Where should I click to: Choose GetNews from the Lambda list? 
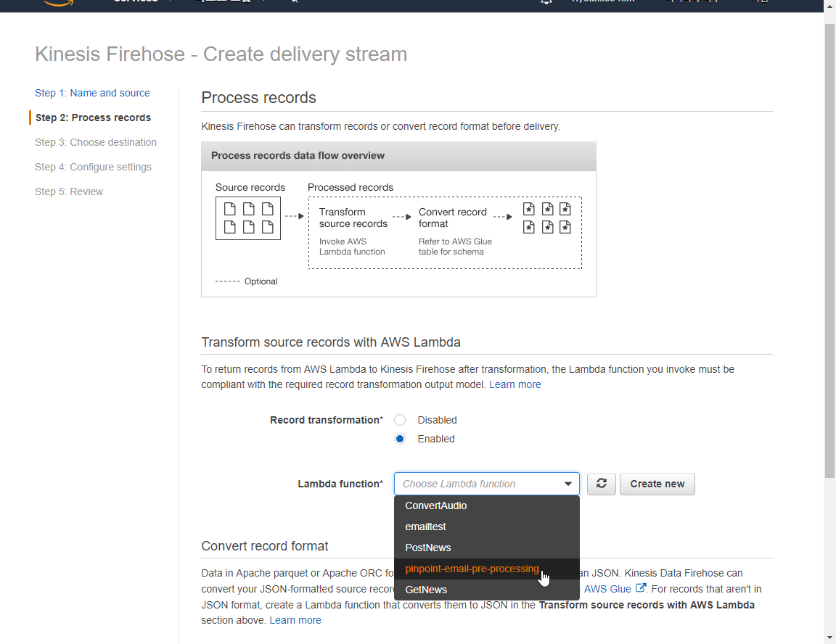pos(487,590)
